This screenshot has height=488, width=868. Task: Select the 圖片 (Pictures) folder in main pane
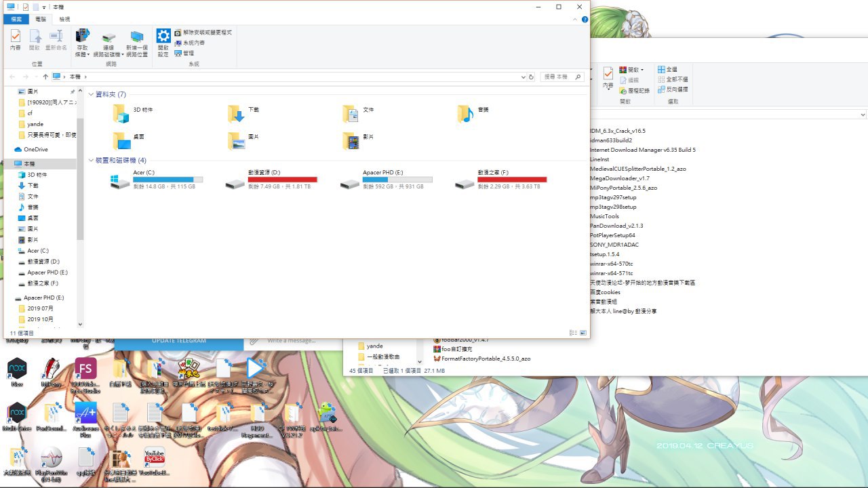point(244,140)
